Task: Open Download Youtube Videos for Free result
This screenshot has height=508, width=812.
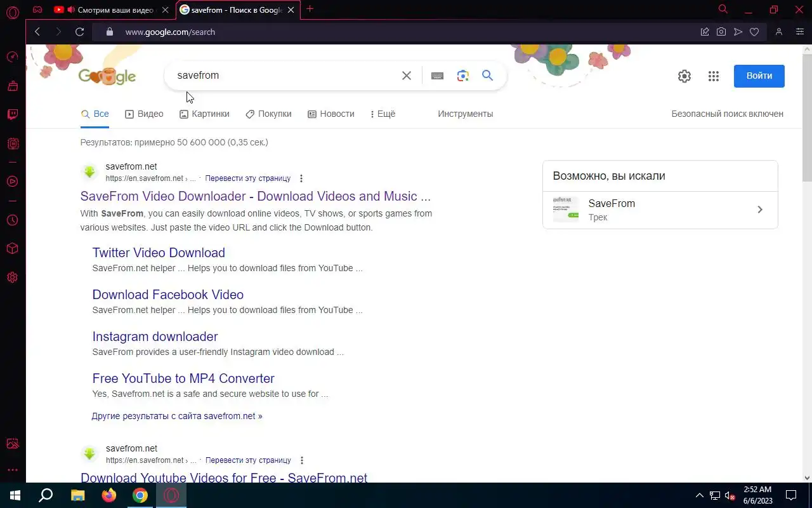Action: tap(224, 478)
